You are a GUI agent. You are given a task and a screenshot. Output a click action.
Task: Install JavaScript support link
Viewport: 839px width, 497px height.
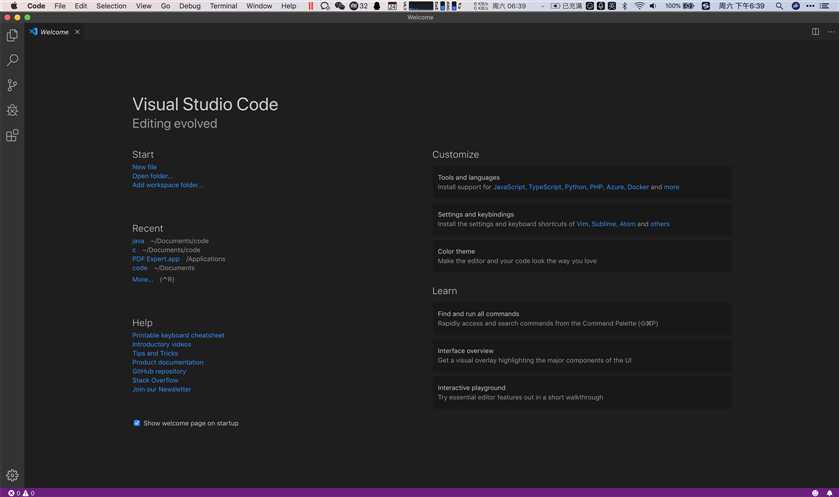[x=509, y=187]
